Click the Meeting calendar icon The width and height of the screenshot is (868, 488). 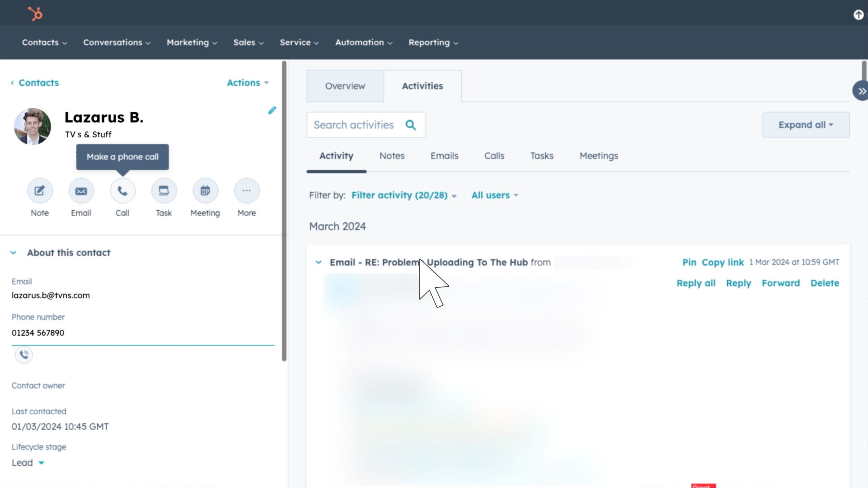click(205, 191)
